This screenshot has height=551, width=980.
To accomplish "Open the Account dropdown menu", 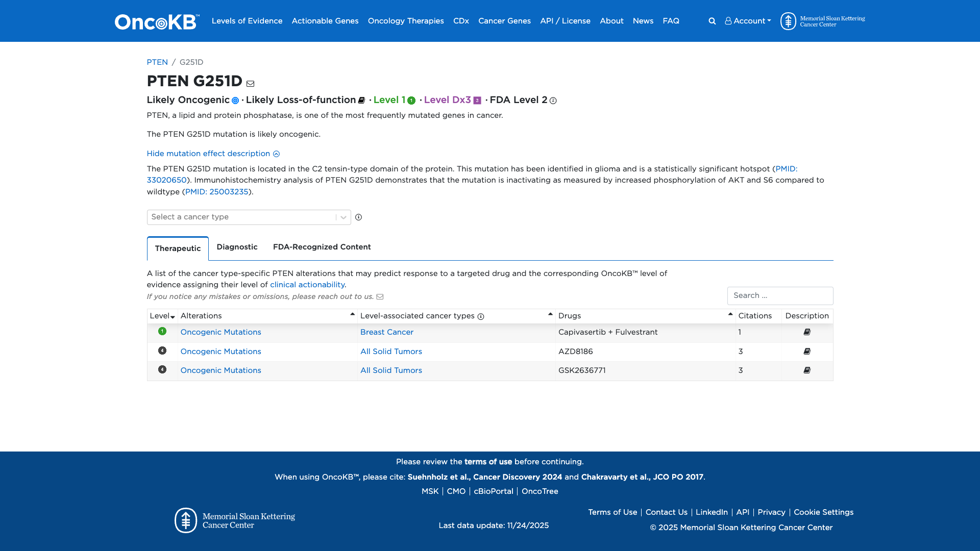I will [x=748, y=21].
